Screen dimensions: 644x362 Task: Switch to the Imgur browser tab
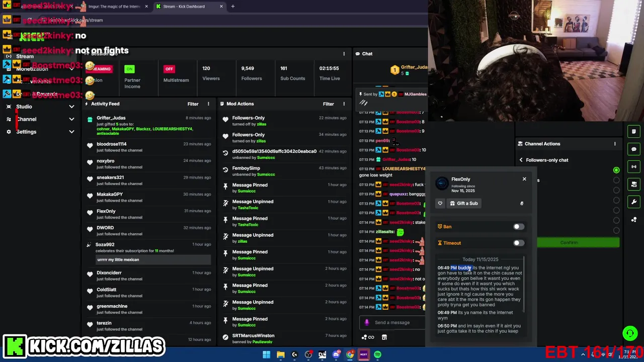[114, 7]
